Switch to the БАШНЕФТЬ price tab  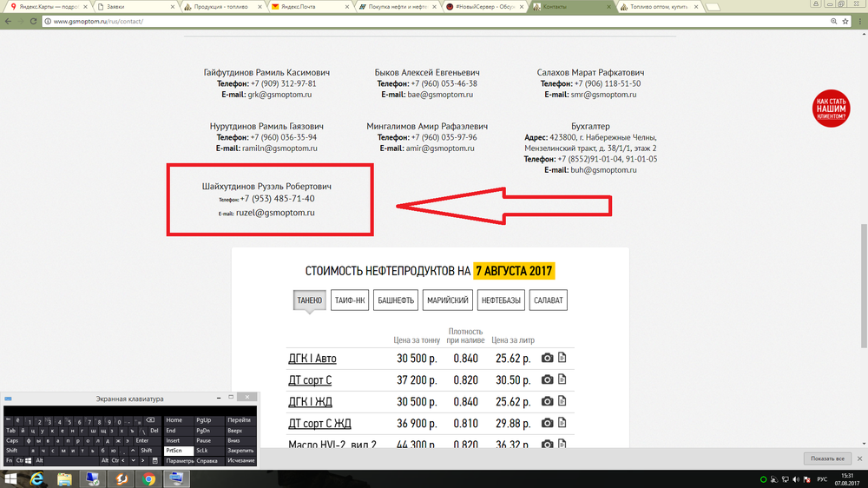397,300
